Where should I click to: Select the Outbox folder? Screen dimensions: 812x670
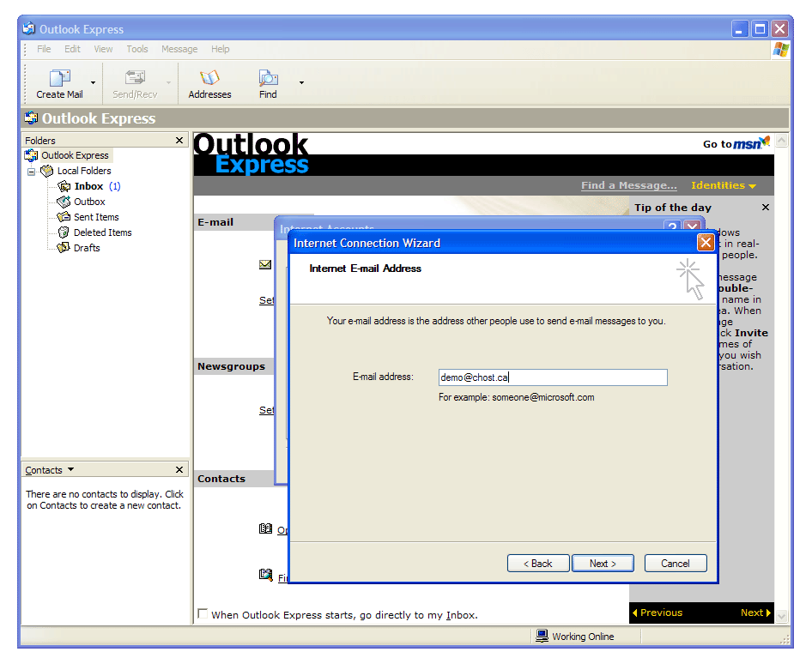point(89,202)
